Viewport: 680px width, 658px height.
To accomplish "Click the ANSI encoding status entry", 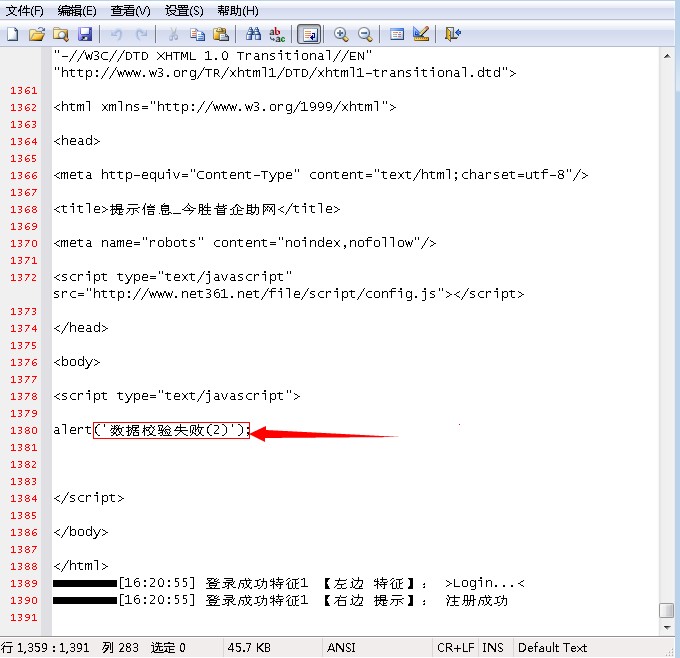I will click(x=341, y=648).
